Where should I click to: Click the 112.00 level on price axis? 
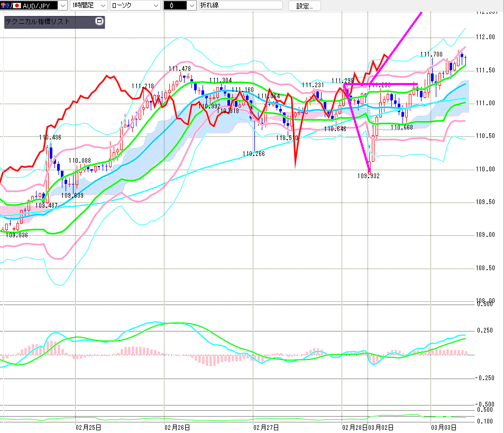tap(485, 38)
